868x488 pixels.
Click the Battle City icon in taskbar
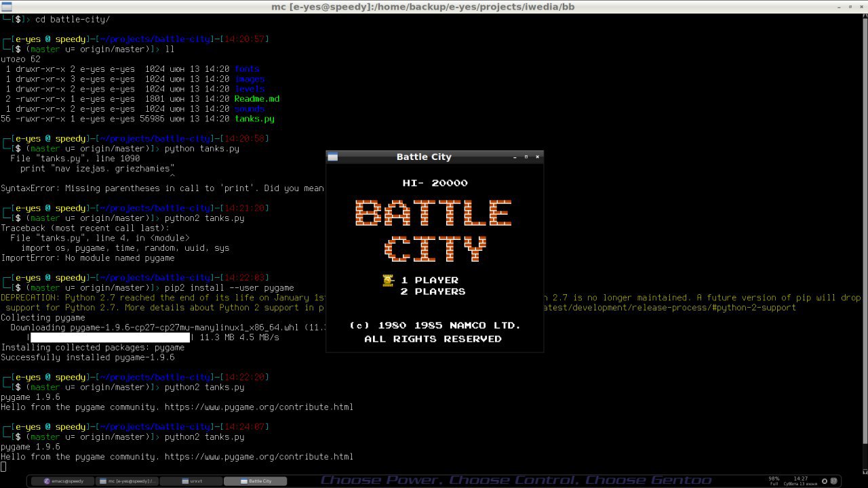(245, 481)
